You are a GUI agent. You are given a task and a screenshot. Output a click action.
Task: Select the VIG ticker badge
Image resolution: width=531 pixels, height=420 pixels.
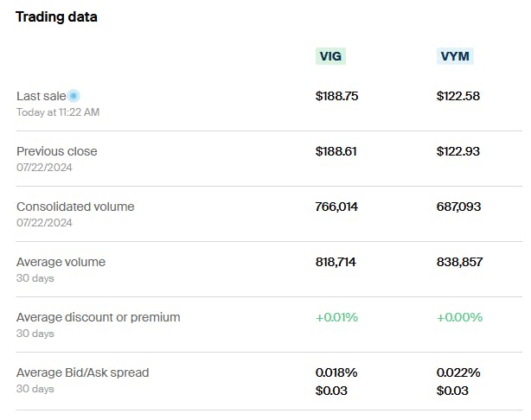(x=331, y=57)
